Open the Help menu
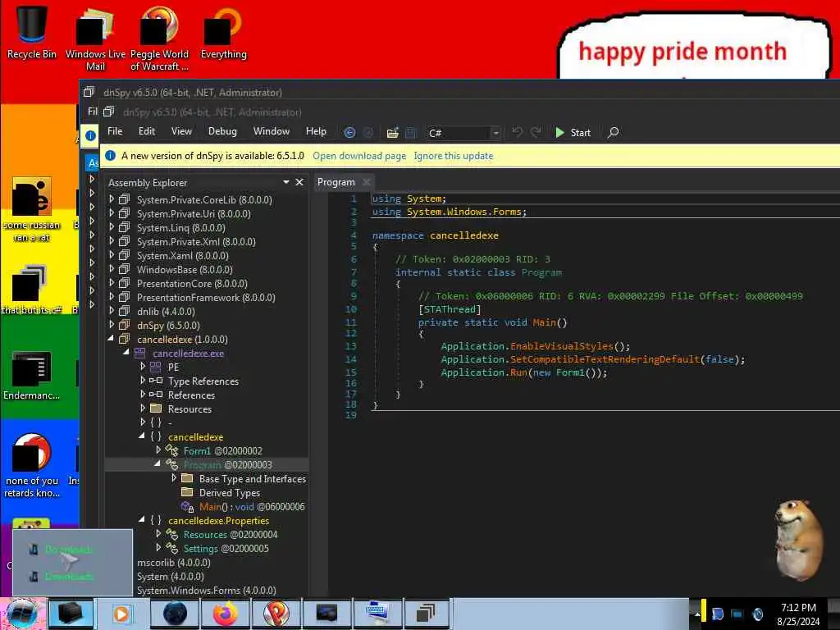The width and height of the screenshot is (840, 630). (316, 131)
